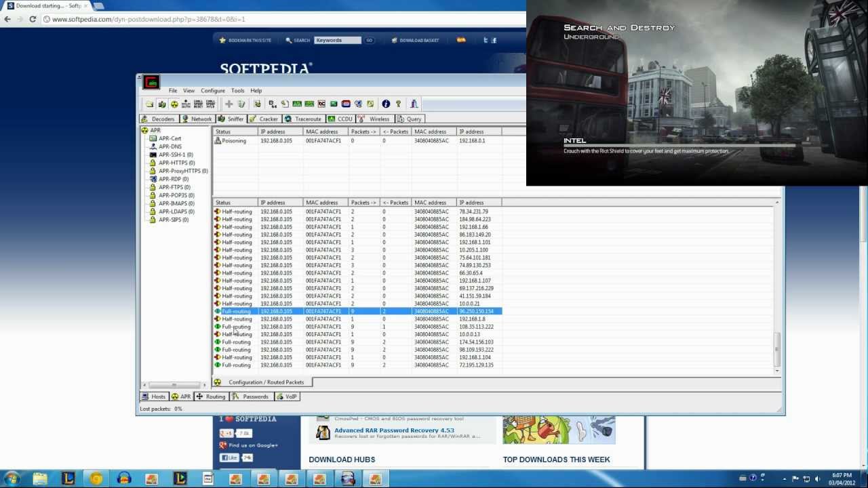
Task: Select row with IP 78.34.231.79
Action: (358, 211)
